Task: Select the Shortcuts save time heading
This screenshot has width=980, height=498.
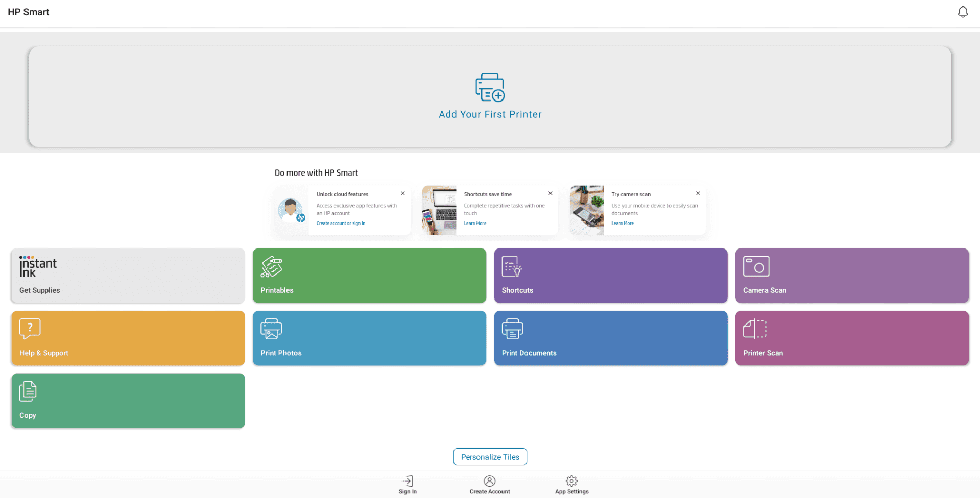Action: [488, 194]
